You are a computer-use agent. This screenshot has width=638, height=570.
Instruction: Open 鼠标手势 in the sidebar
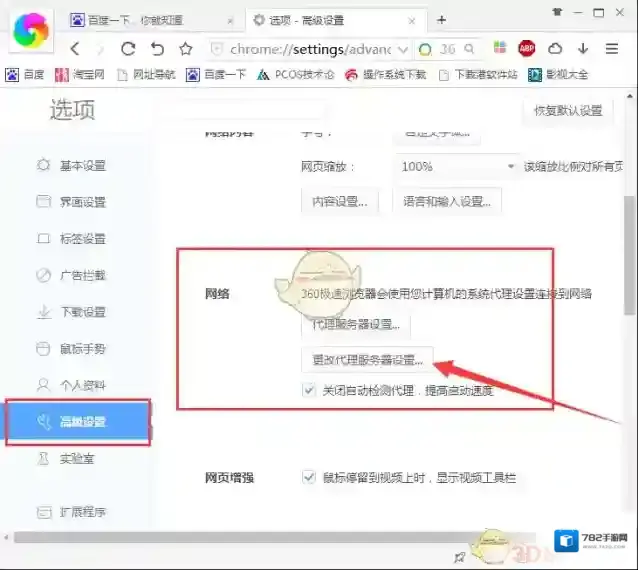71,349
